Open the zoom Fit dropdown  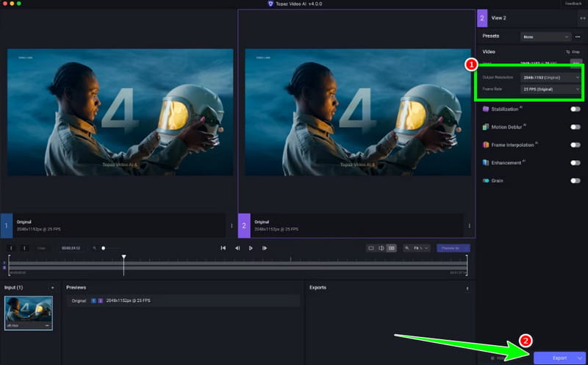[417, 248]
